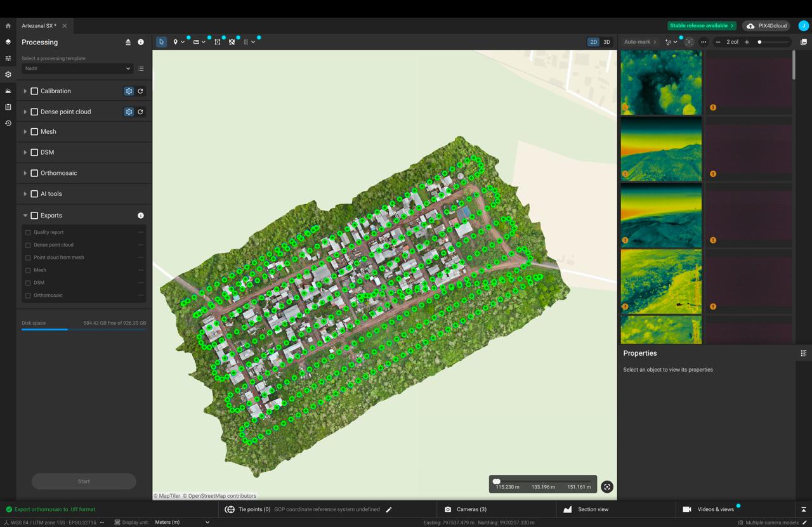Viewport: 812px width, 527px height.
Task: Open the processing template list icon
Action: [x=141, y=68]
